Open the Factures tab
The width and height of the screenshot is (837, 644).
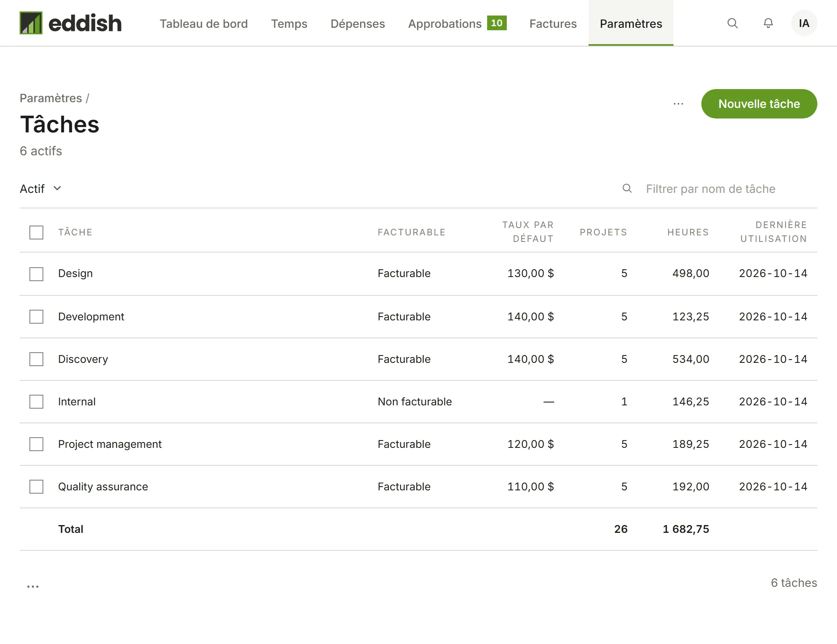553,24
